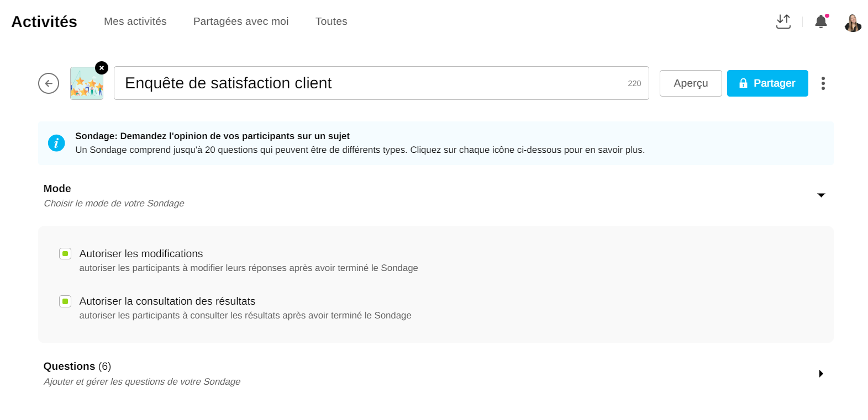Click the survey title input field
The height and width of the screenshot is (420, 868).
pos(370,83)
